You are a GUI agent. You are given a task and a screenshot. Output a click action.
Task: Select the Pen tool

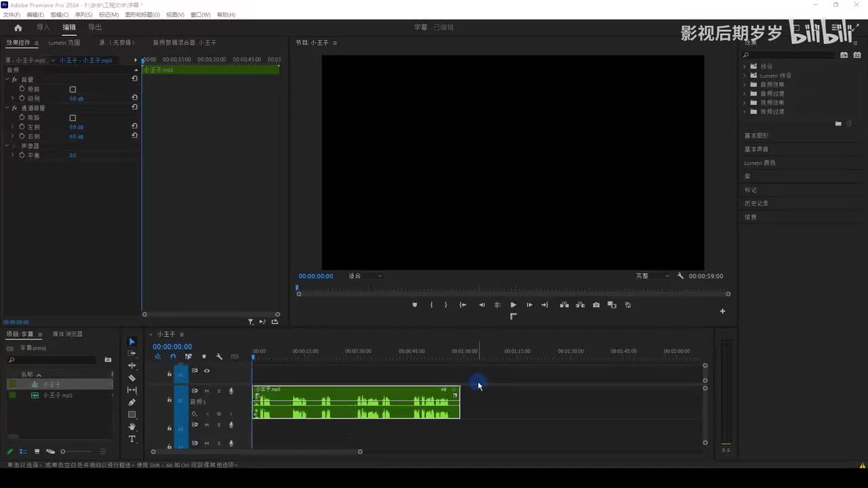pos(132,403)
